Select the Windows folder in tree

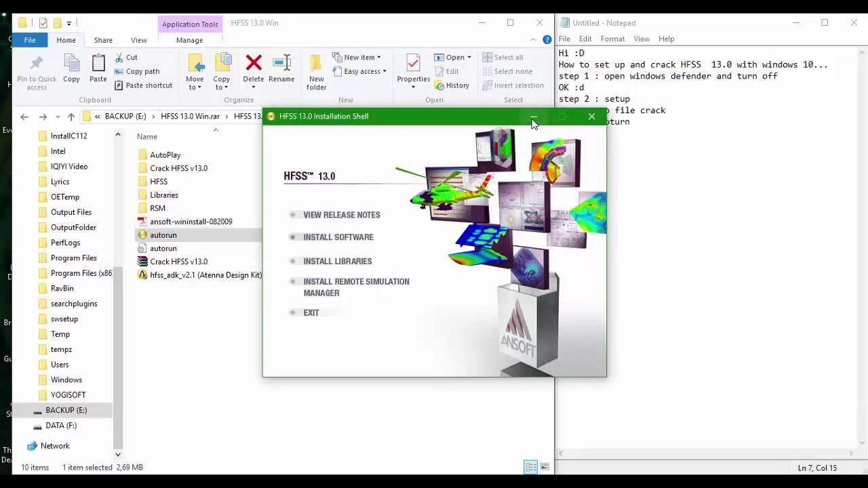66,380
